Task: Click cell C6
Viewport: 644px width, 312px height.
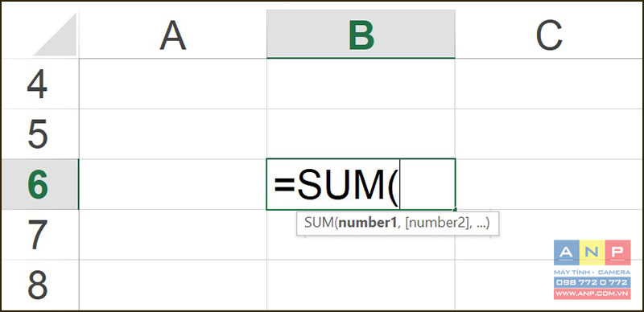Action: [549, 184]
